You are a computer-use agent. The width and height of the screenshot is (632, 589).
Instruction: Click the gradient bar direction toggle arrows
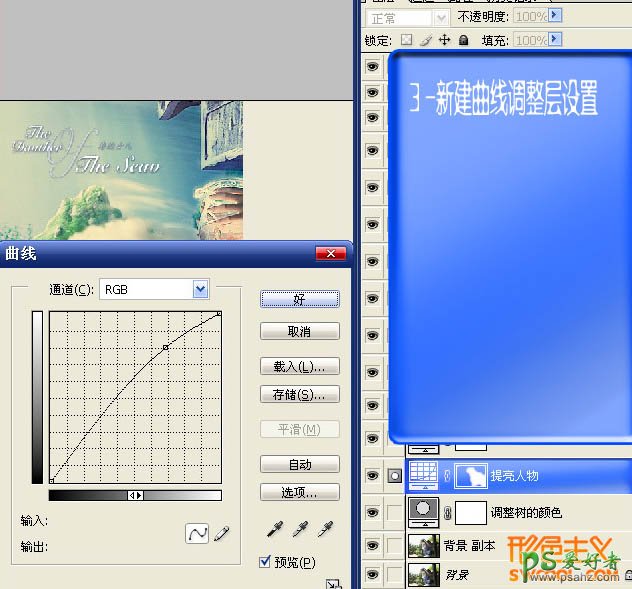tap(136, 495)
